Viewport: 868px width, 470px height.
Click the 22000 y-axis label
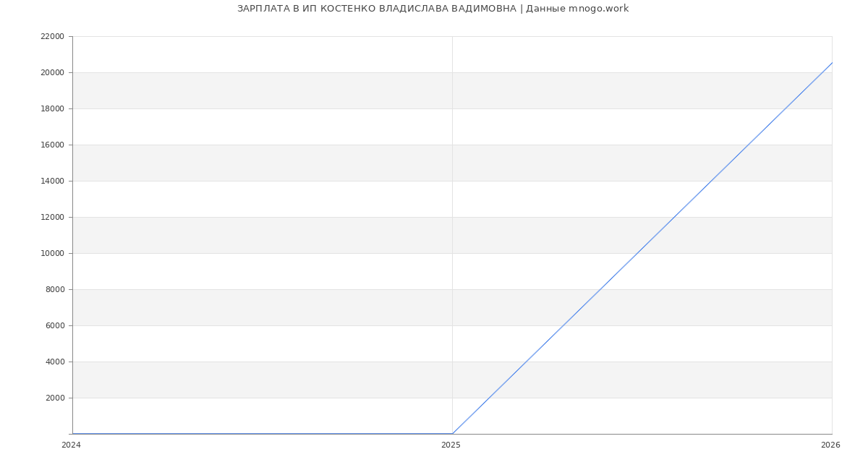52,36
